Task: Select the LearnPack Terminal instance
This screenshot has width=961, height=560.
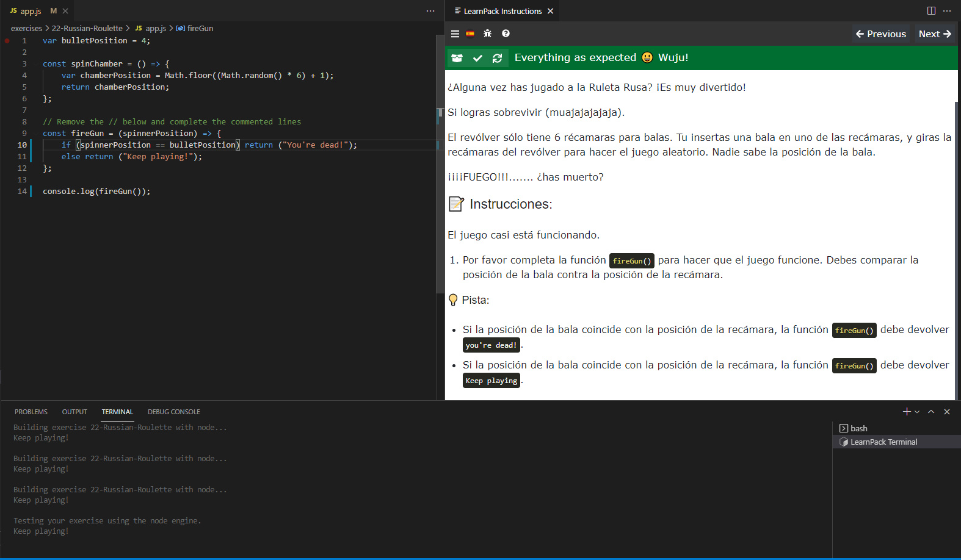Action: (x=896, y=442)
